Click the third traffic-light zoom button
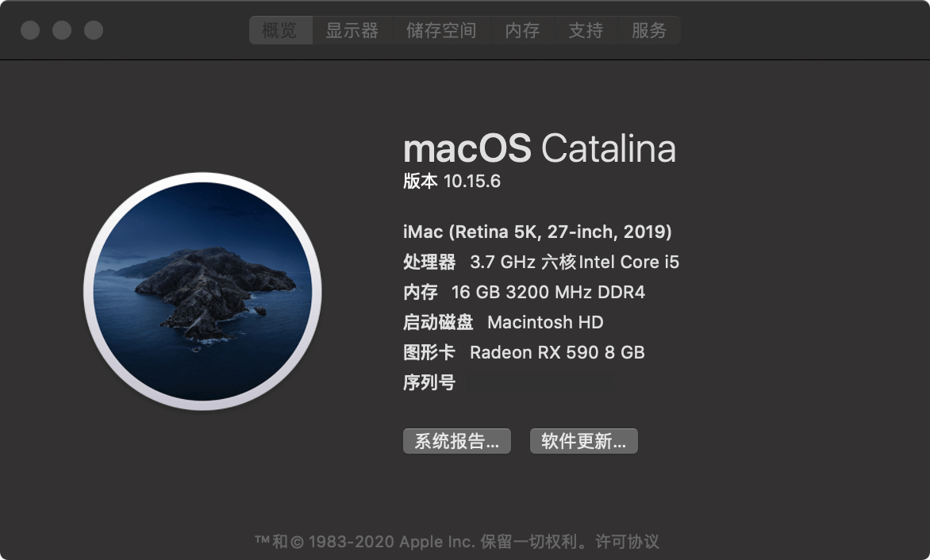The width and height of the screenshot is (930, 560). tap(93, 30)
